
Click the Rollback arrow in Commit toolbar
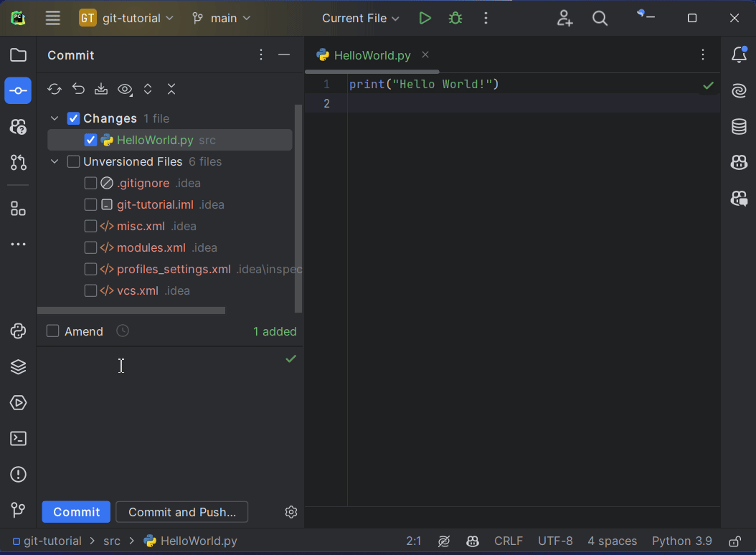(x=78, y=89)
